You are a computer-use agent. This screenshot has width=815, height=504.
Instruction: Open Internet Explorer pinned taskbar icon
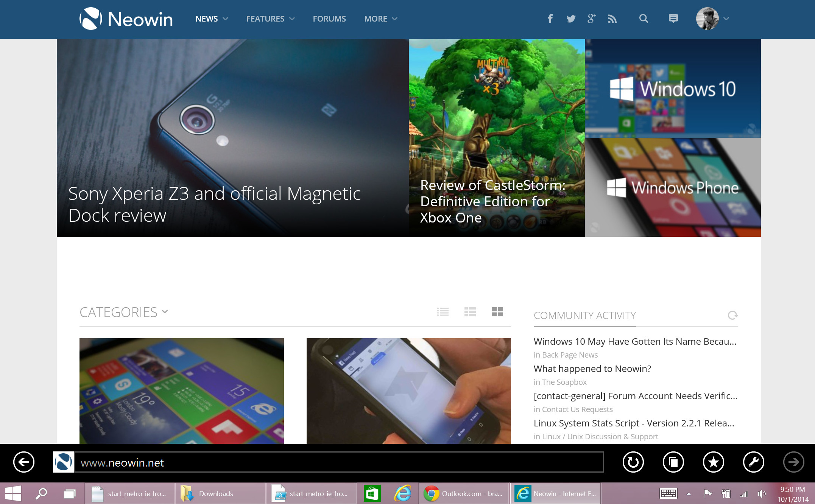[x=402, y=493]
